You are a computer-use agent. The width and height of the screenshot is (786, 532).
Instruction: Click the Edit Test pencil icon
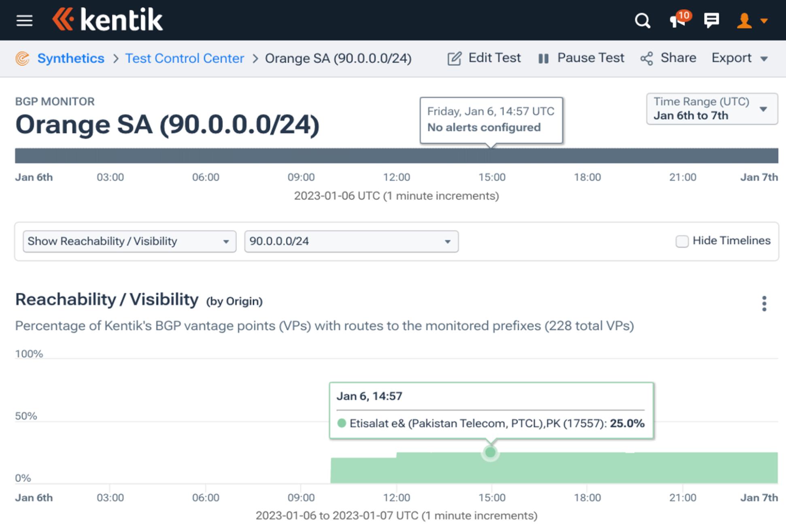(454, 59)
